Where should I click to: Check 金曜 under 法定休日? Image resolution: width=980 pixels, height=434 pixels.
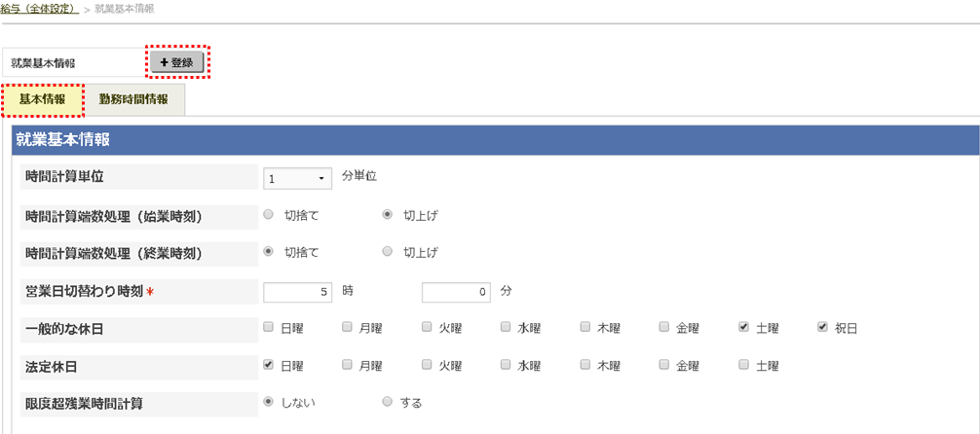pyautogui.click(x=665, y=365)
